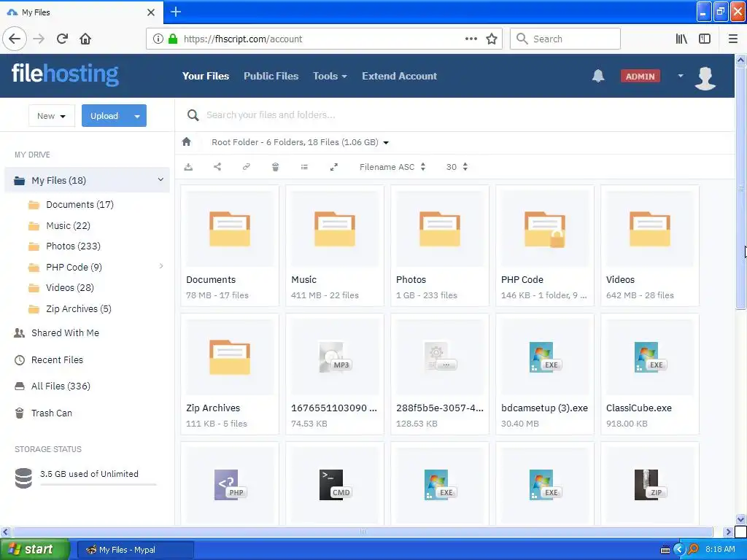Click the download icon in file toolbar

tap(189, 167)
